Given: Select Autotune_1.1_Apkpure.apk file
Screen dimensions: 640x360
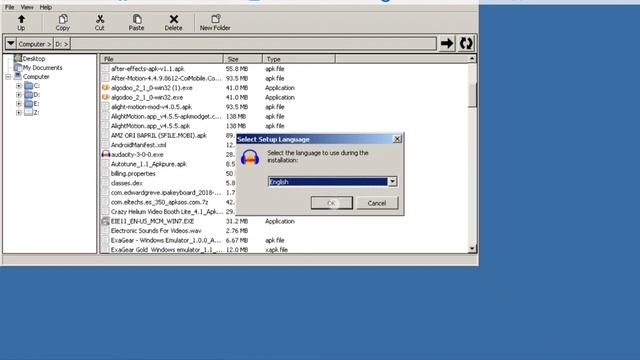Looking at the screenshot, I should [x=149, y=164].
